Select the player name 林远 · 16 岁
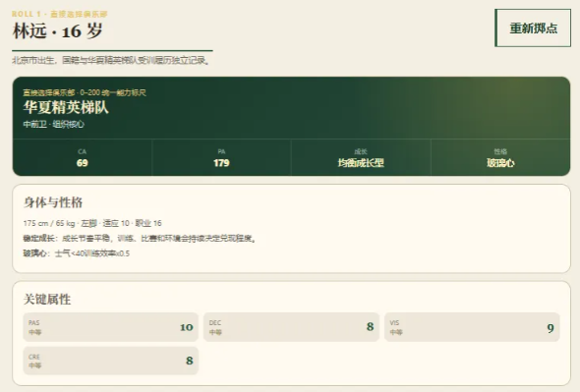Viewport: 580px width, 392px height. pyautogui.click(x=58, y=30)
